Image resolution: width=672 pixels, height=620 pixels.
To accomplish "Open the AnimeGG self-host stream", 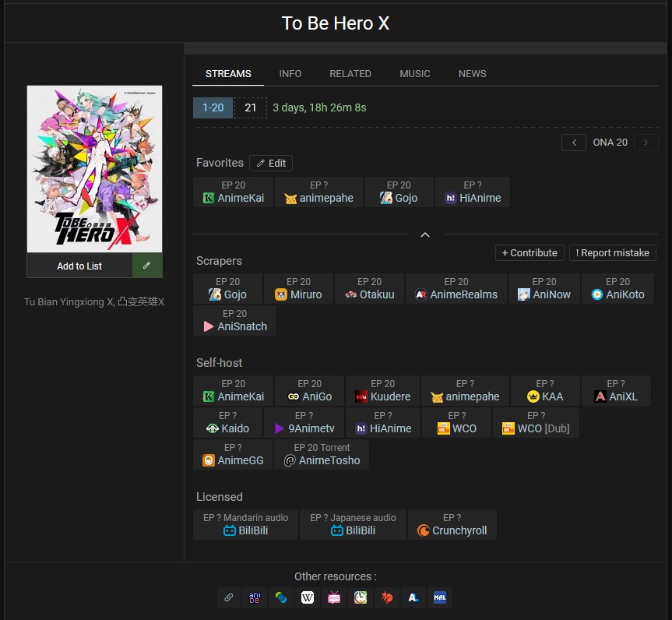I will (x=233, y=455).
